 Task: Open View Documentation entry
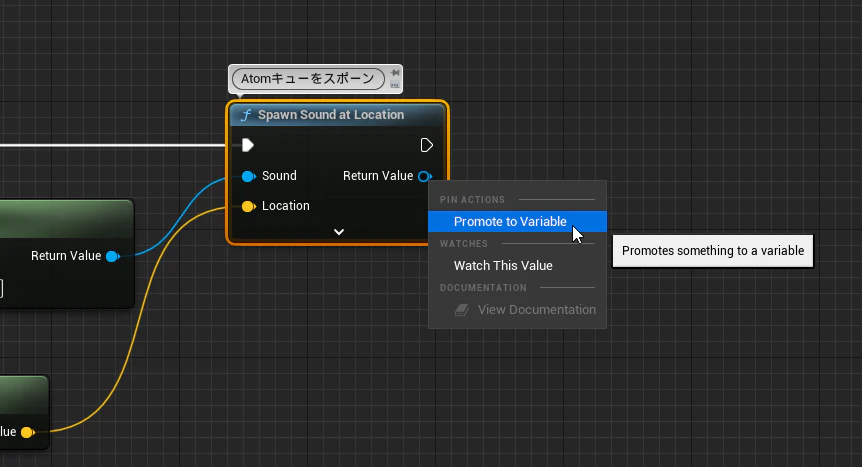click(517, 310)
